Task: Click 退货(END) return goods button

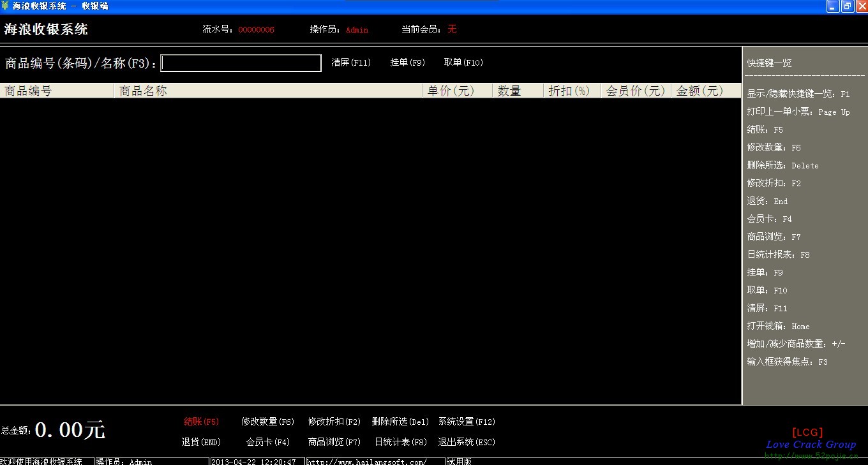Action: [201, 442]
